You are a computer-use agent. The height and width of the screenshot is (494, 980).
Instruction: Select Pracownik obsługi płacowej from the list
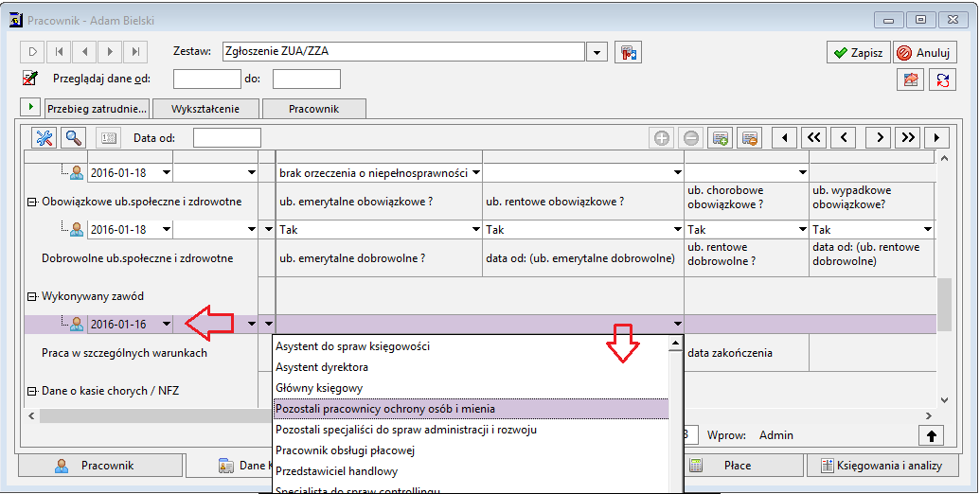pyautogui.click(x=472, y=450)
